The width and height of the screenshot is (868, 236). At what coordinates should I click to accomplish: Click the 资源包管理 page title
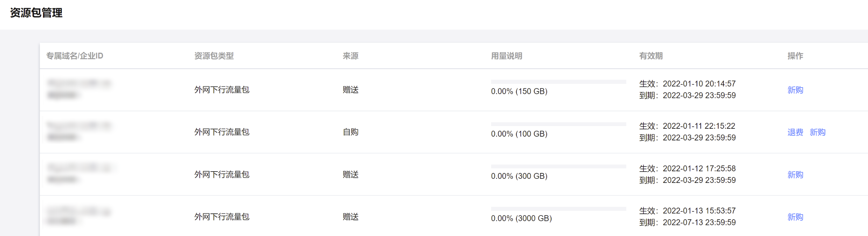(x=36, y=13)
